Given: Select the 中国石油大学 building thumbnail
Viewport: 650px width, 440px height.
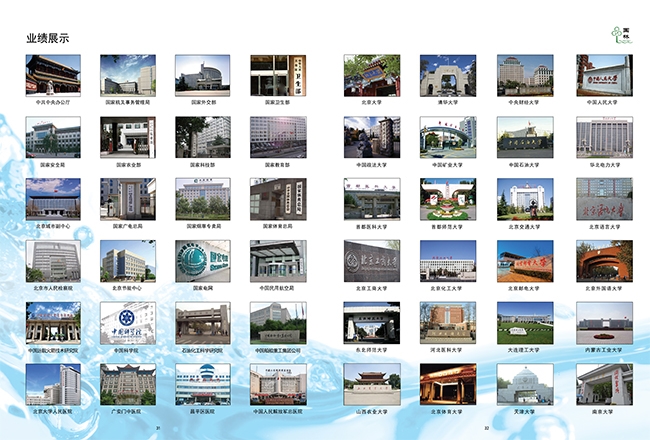Looking at the screenshot, I should [523, 136].
